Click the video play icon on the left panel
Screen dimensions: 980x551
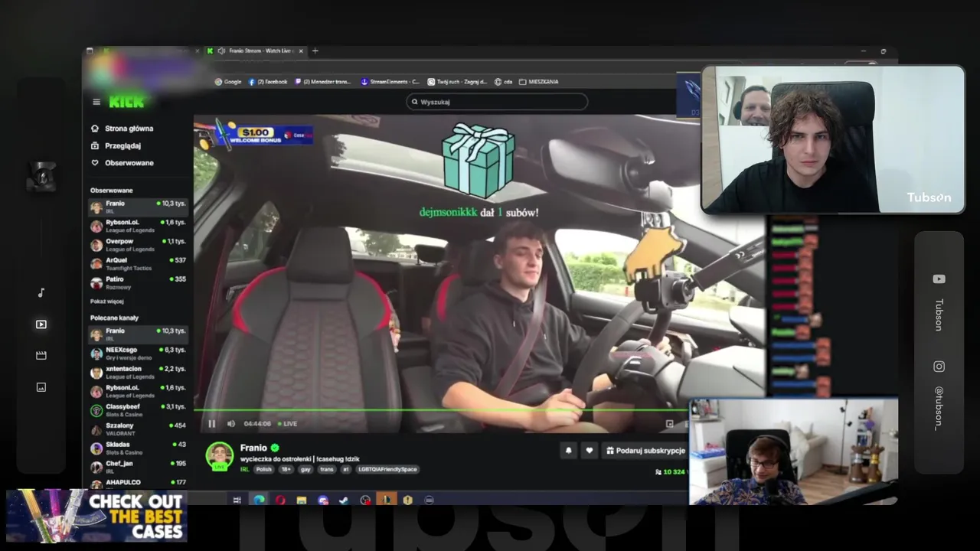(x=41, y=324)
